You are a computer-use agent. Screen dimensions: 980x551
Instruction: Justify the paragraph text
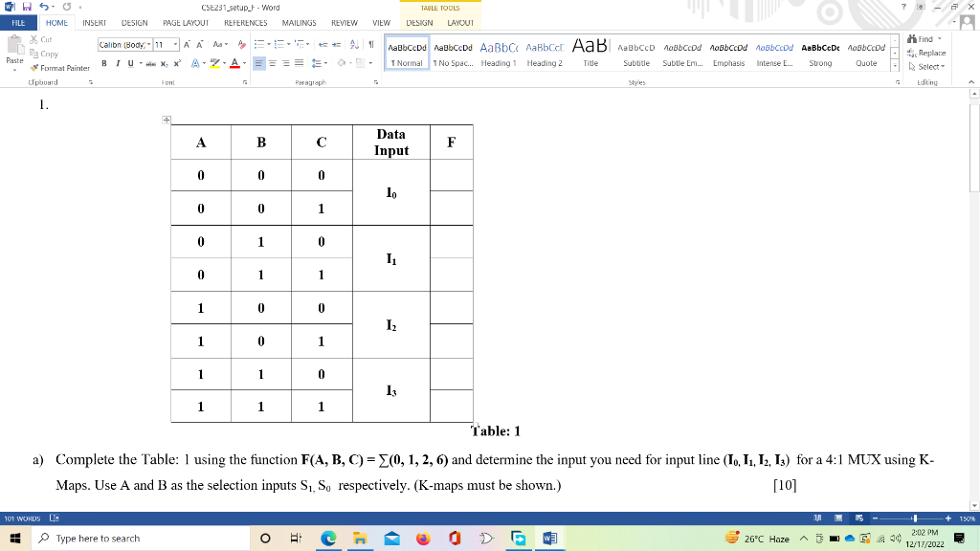[300, 63]
